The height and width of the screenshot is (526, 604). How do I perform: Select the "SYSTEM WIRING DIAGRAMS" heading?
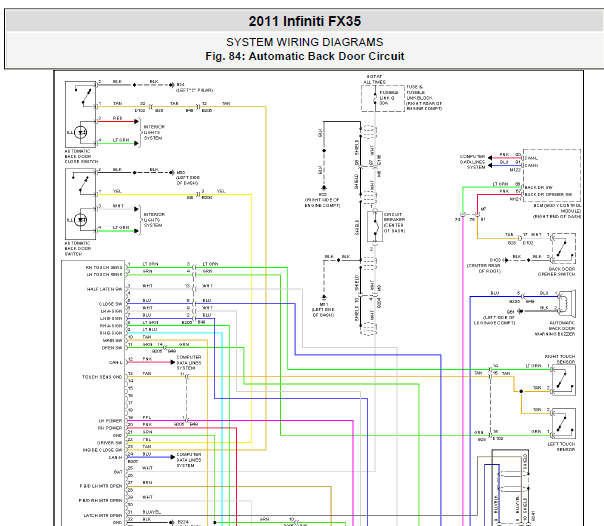point(304,42)
